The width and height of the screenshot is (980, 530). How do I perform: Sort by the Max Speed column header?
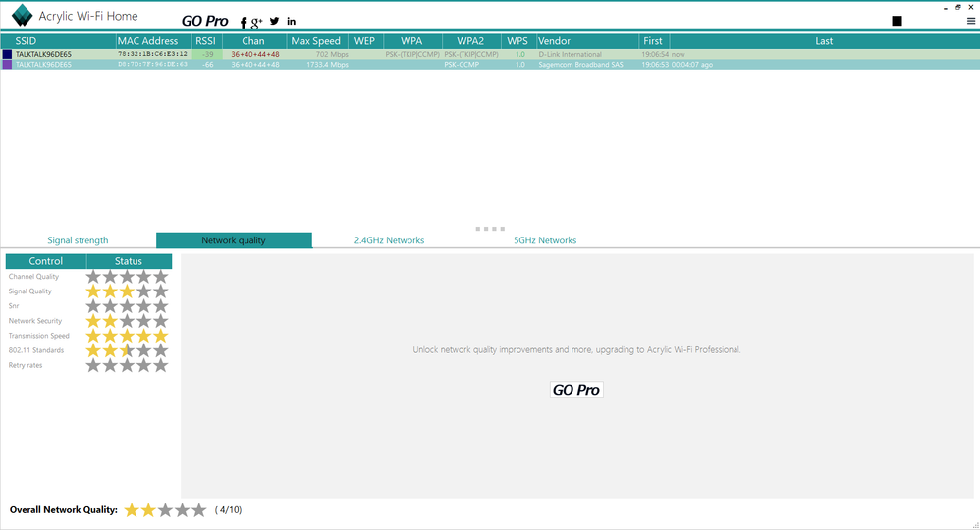(x=317, y=41)
